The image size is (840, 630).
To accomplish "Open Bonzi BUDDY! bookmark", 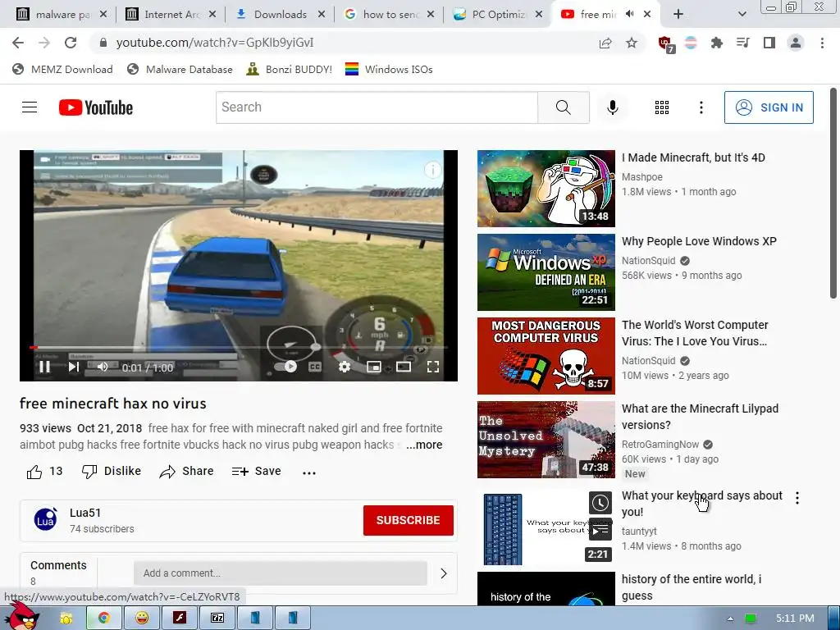I will pyautogui.click(x=290, y=69).
